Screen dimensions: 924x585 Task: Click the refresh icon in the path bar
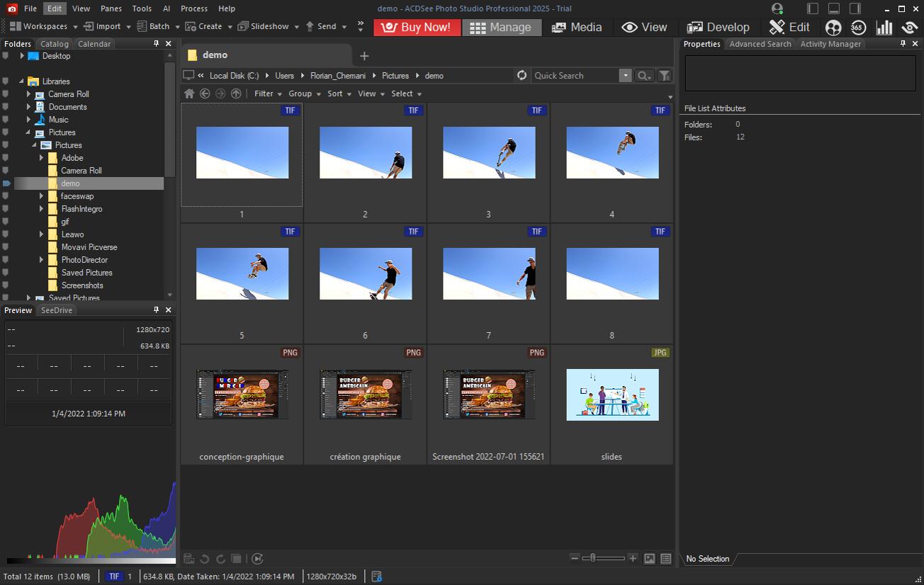[x=522, y=75]
